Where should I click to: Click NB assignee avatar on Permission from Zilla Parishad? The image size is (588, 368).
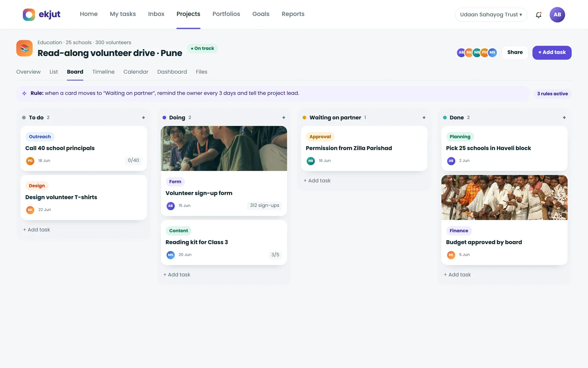click(x=311, y=161)
